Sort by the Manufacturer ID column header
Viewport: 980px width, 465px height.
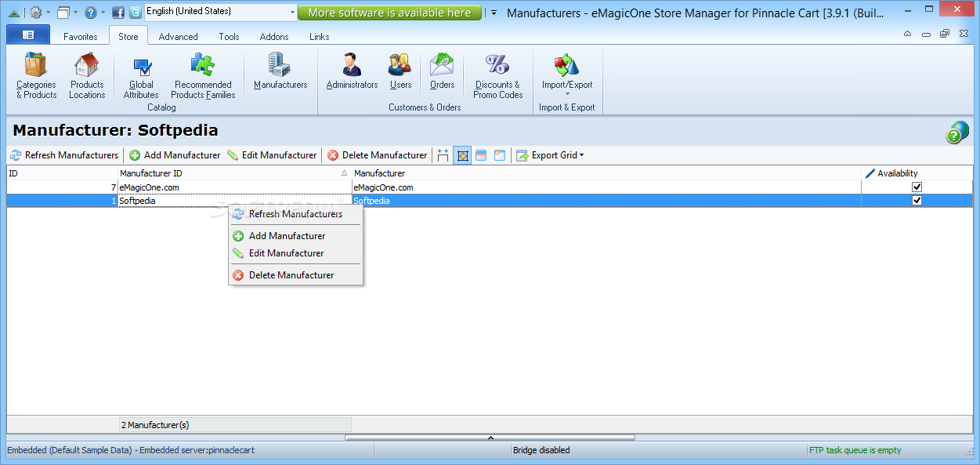234,173
